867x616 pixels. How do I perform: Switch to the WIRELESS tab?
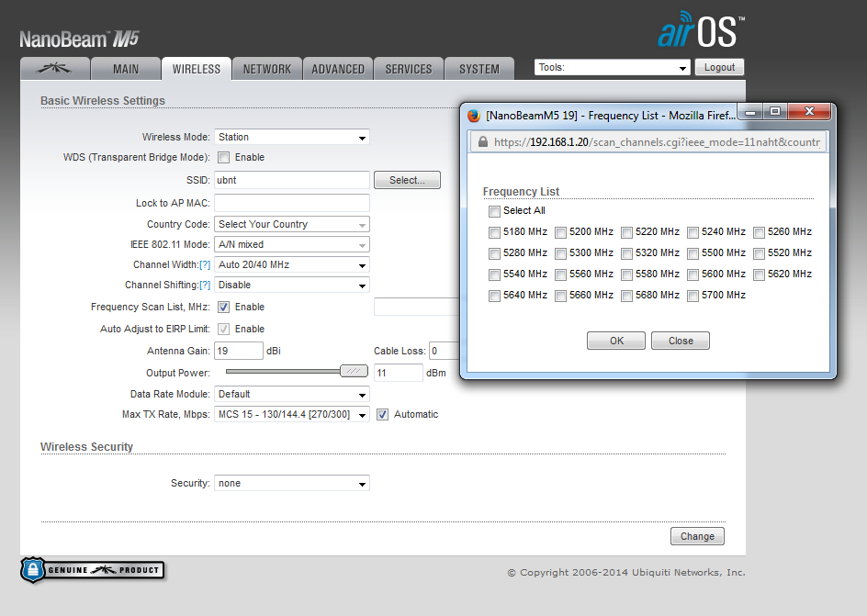click(197, 69)
